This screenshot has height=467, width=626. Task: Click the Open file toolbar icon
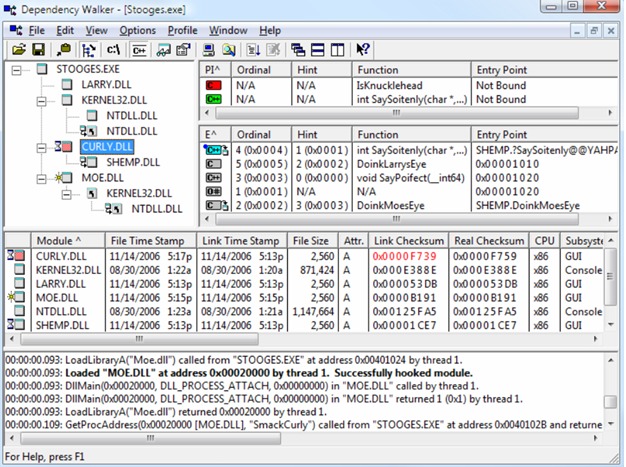pyautogui.click(x=18, y=50)
